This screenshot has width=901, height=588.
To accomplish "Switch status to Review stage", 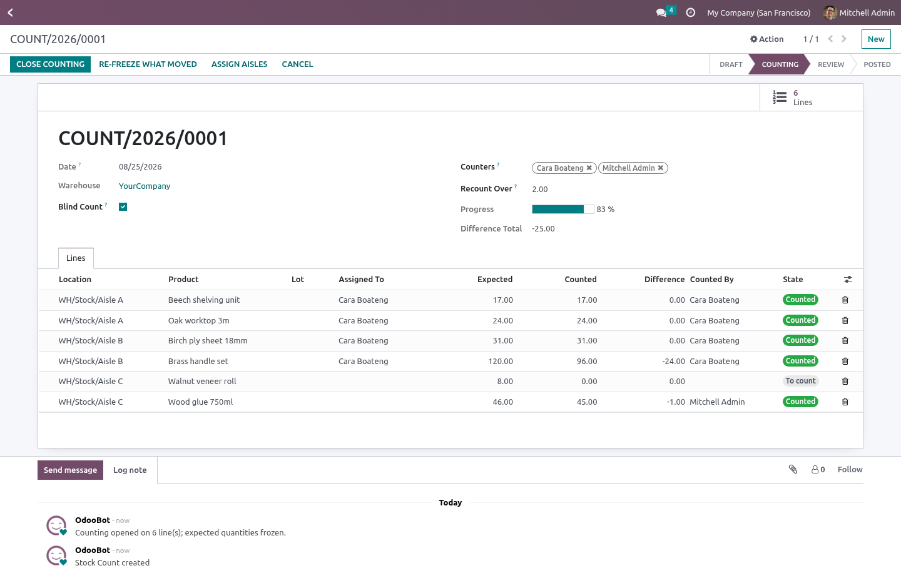I will pyautogui.click(x=830, y=64).
